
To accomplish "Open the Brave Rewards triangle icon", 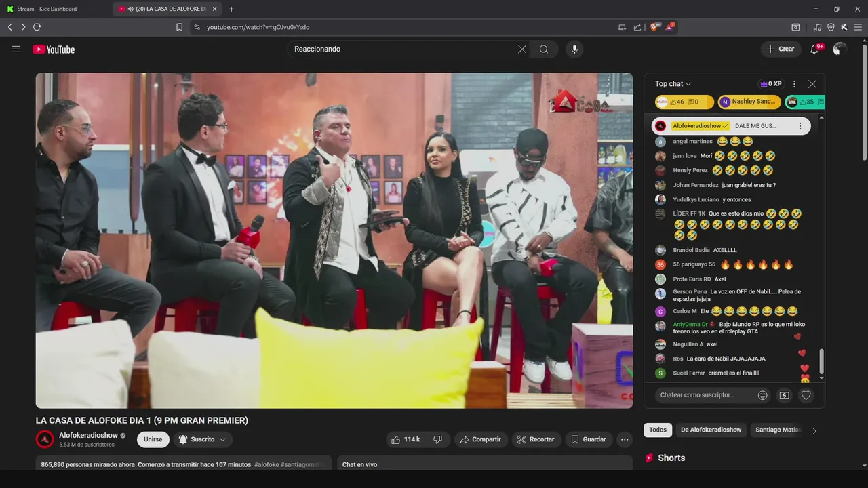I will [670, 27].
